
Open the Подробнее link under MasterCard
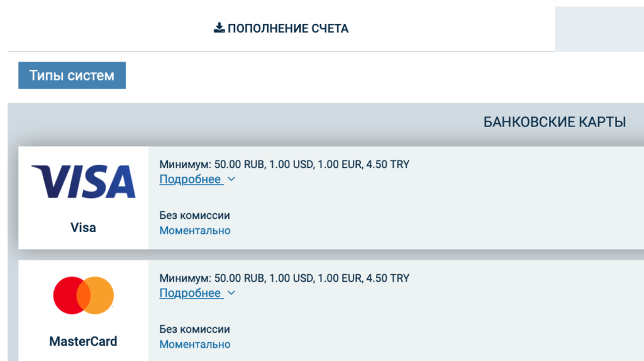click(190, 293)
